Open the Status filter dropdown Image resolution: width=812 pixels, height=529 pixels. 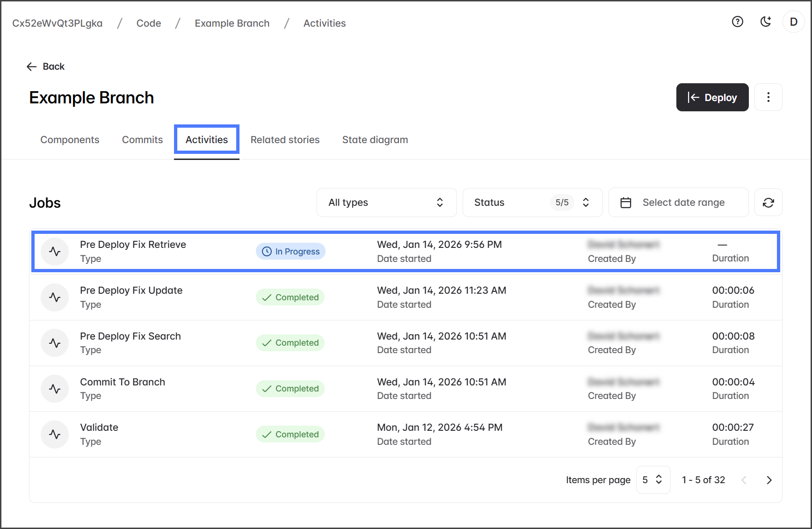pyautogui.click(x=532, y=203)
